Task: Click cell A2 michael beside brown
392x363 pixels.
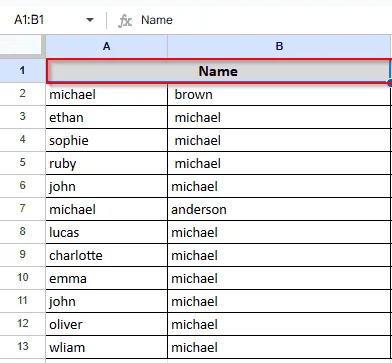Action: tap(106, 94)
